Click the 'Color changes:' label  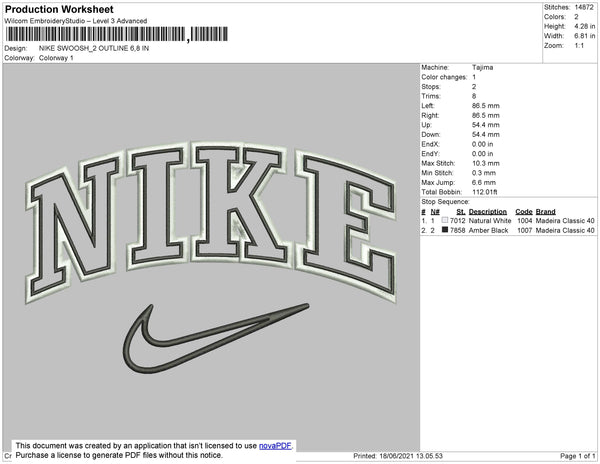[444, 77]
